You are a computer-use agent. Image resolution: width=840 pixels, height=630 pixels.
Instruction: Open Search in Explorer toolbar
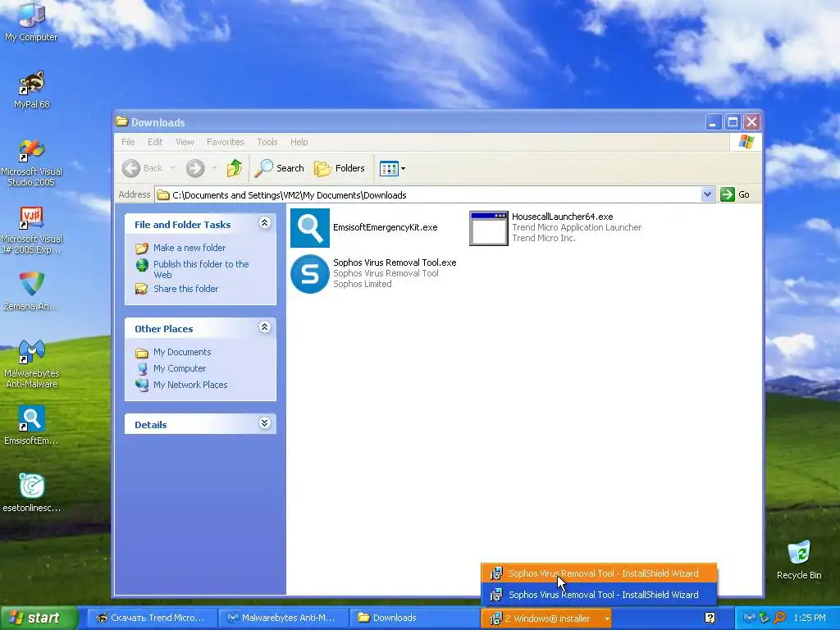(x=279, y=168)
